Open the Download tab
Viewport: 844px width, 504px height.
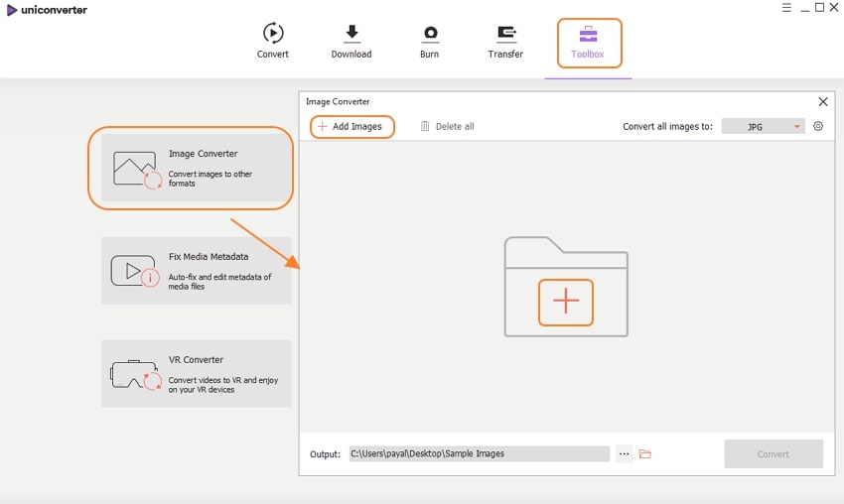click(352, 41)
